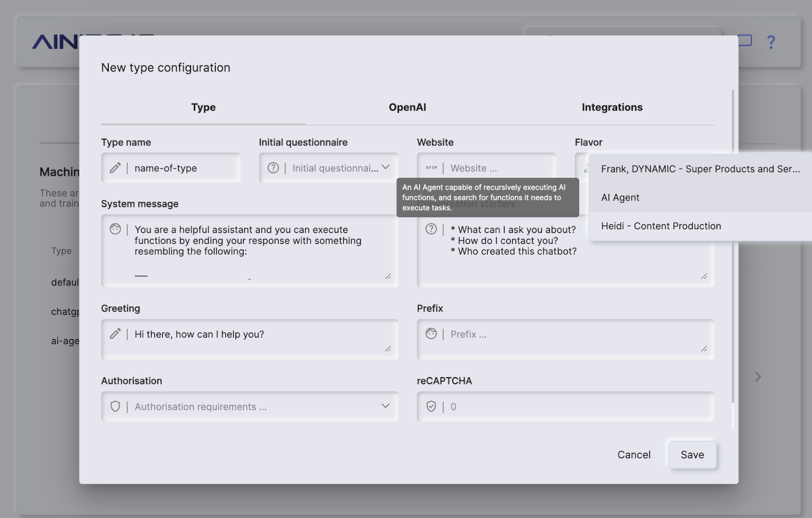Open the chat icon in top bar
The image size is (812, 518).
coord(745,41)
